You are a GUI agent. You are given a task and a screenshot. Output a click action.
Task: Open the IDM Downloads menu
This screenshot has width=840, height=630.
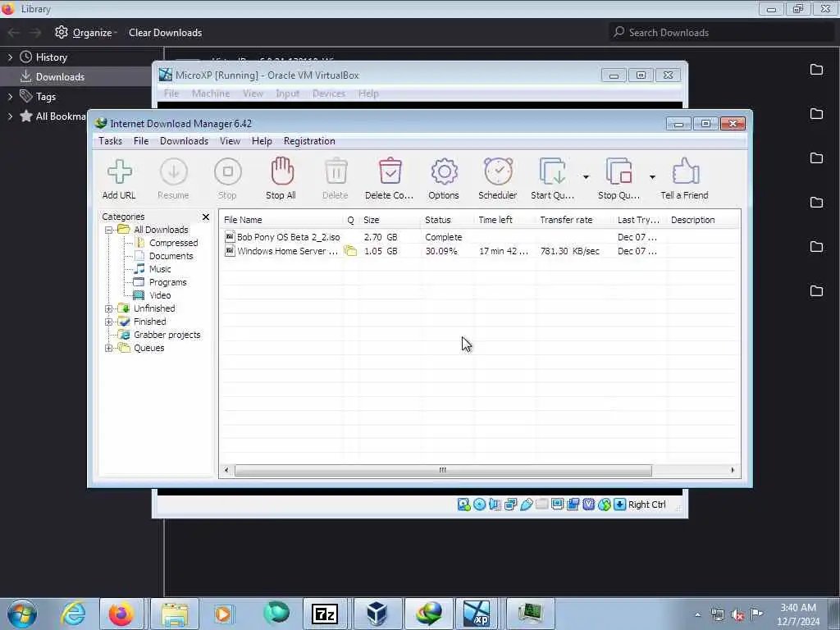(x=184, y=141)
